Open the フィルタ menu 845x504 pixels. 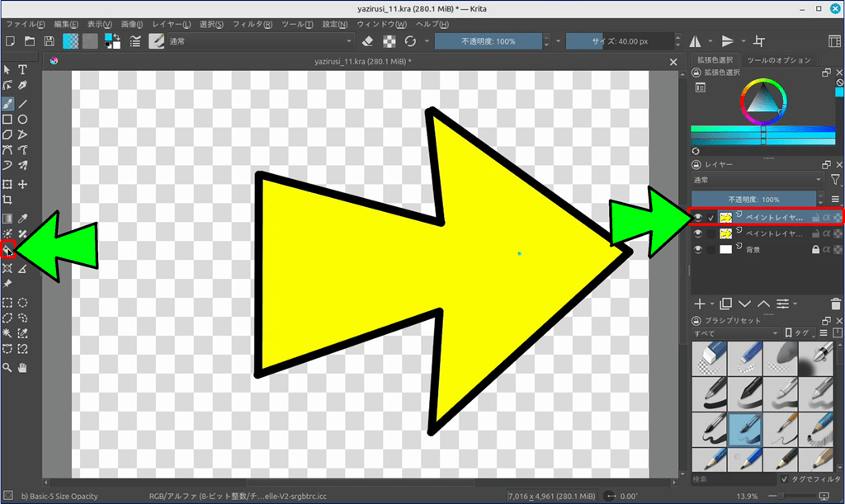257,25
